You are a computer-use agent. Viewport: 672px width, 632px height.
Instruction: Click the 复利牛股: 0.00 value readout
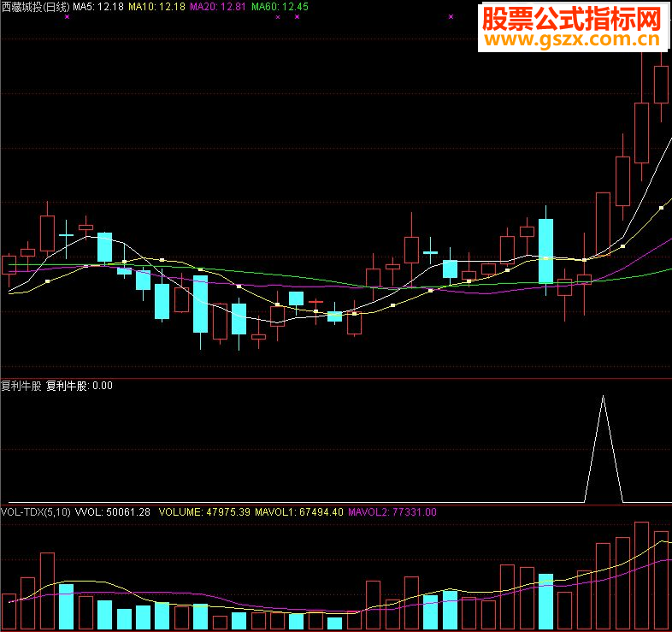click(80, 386)
